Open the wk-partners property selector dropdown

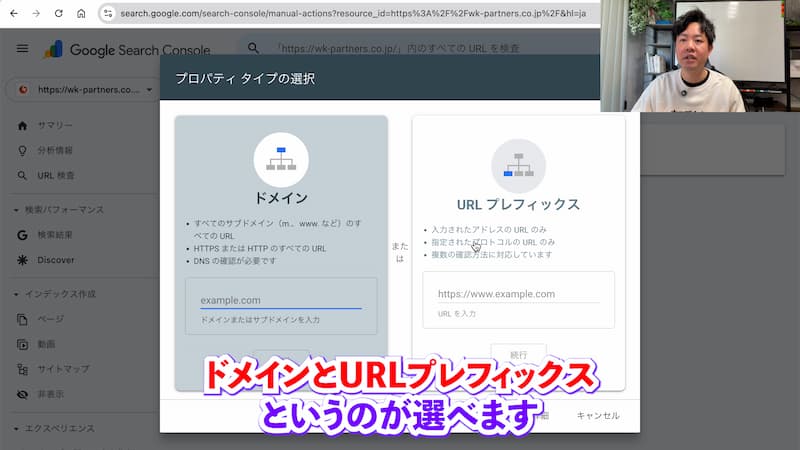[x=84, y=90]
